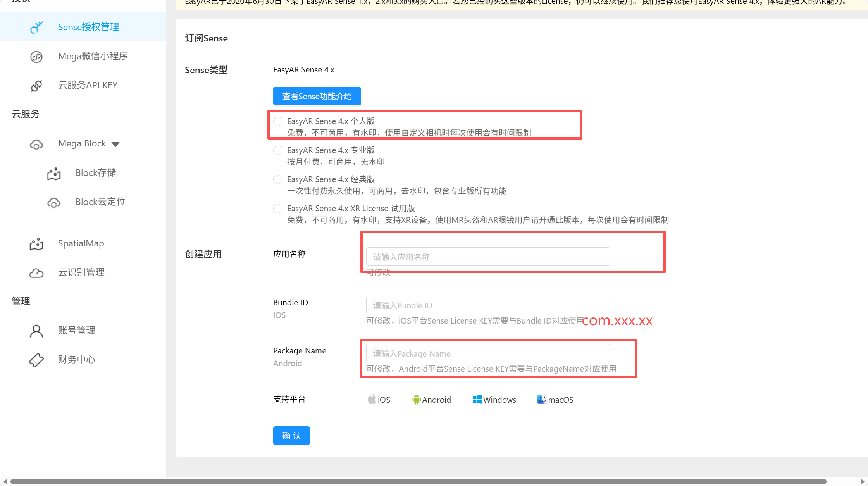The image size is (868, 486).
Task: Select EasyAR Sense 4.x 个人版 radio
Action: (x=278, y=121)
